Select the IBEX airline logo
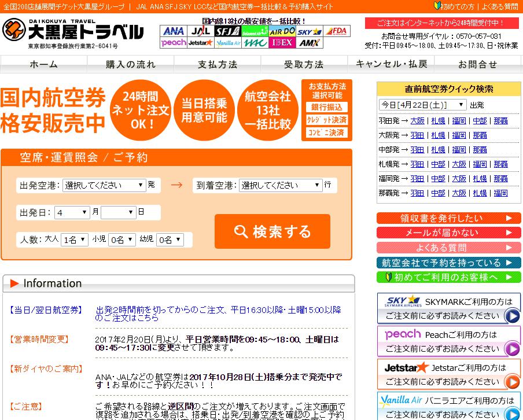The image size is (523, 420). point(282,43)
